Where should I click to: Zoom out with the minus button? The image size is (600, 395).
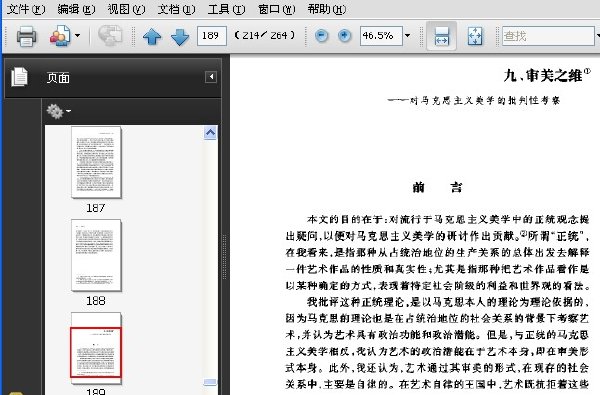pos(321,36)
